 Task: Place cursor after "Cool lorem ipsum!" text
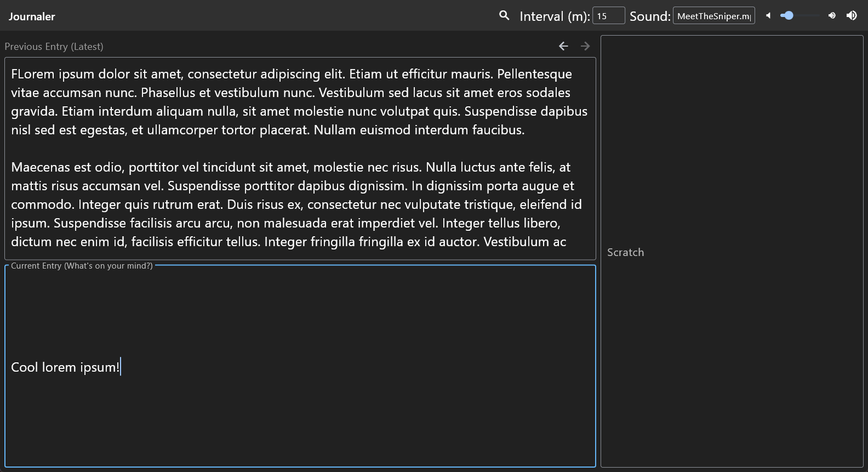pyautogui.click(x=120, y=367)
